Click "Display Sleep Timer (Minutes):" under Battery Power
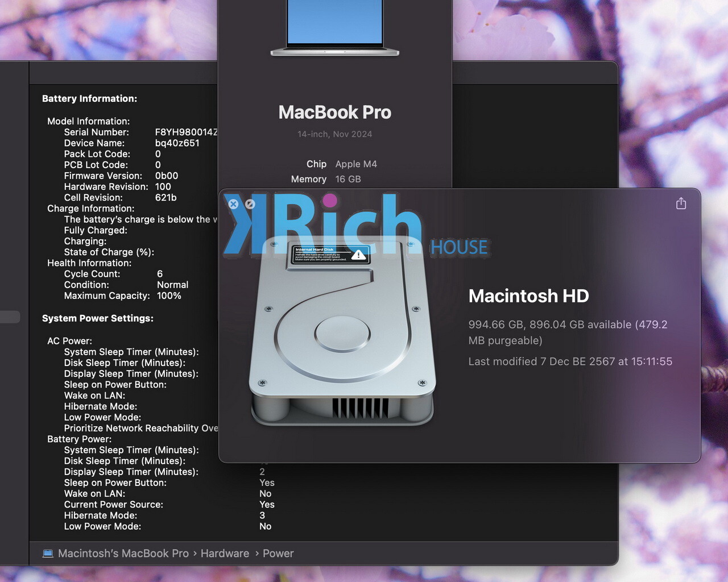The width and height of the screenshot is (728, 582). [131, 472]
